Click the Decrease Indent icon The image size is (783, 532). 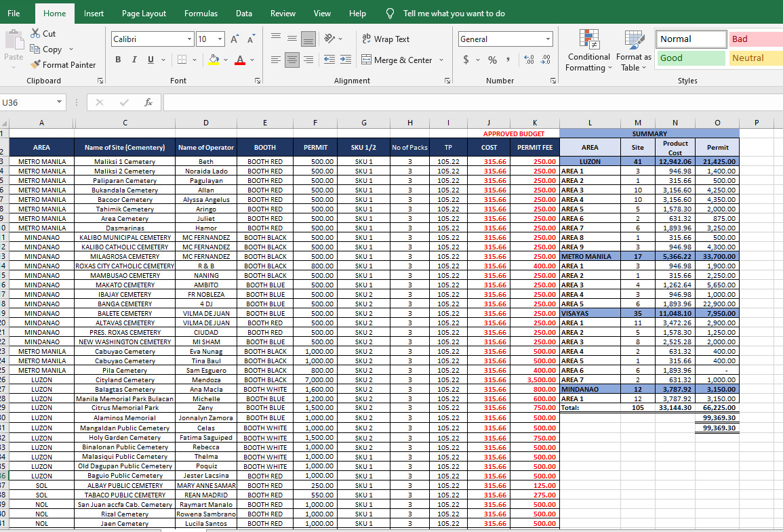coord(329,60)
